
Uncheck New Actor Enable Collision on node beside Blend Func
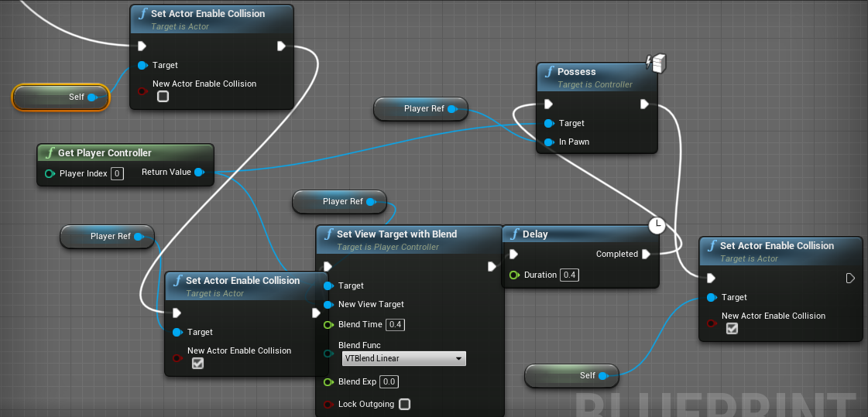(197, 364)
